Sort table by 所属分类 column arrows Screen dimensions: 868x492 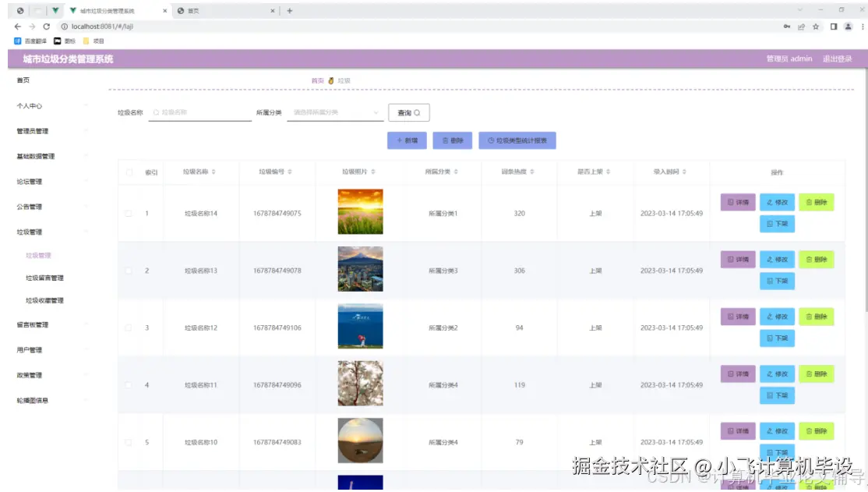(456, 172)
